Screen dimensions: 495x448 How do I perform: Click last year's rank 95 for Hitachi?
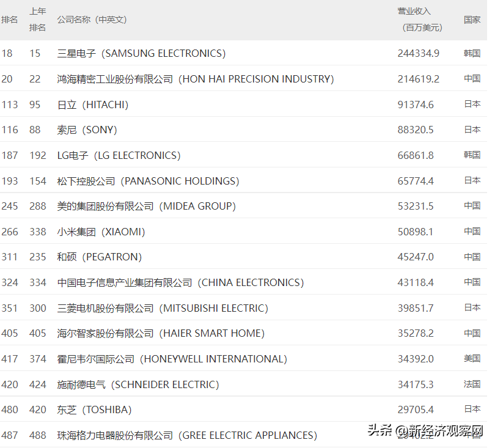click(x=35, y=105)
